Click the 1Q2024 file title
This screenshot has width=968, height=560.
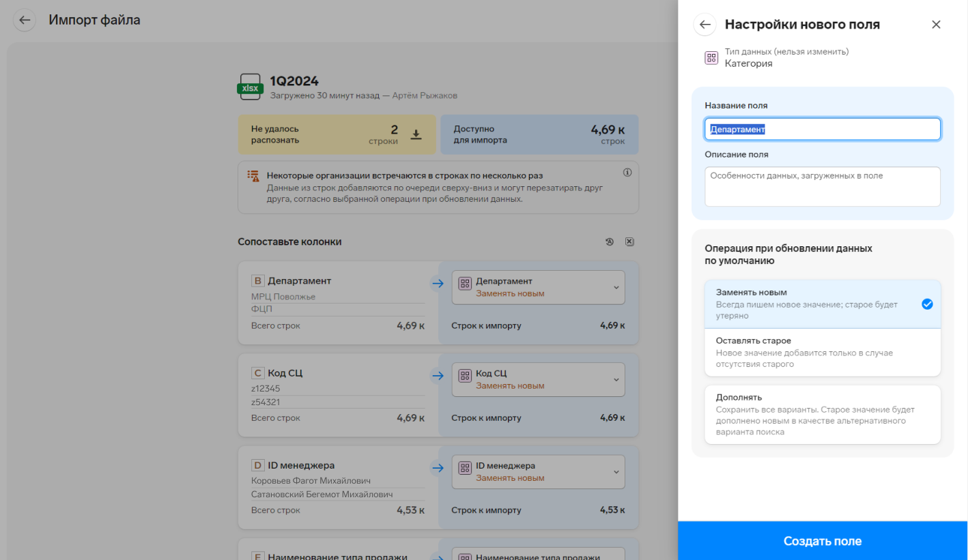[x=294, y=81]
